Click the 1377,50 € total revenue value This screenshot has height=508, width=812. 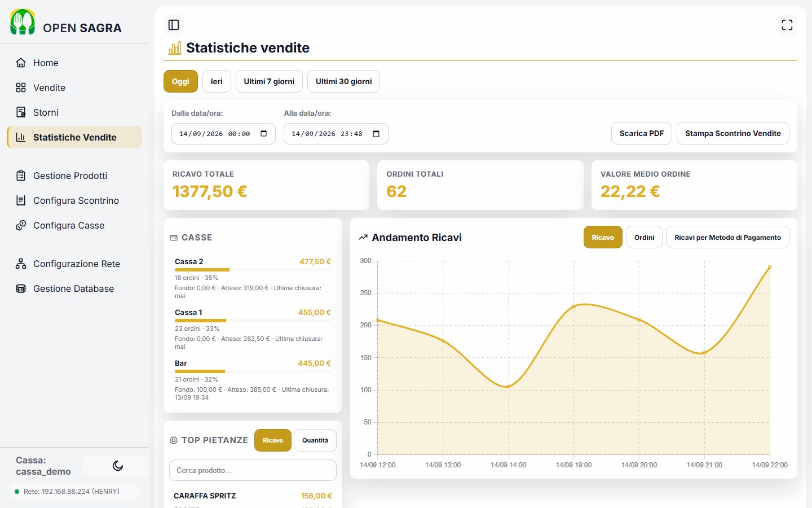click(x=210, y=191)
